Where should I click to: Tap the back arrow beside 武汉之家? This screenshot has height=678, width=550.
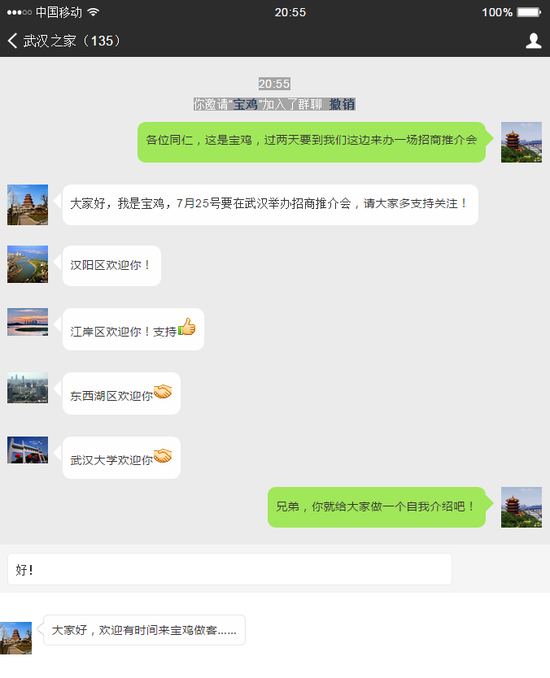point(13,41)
